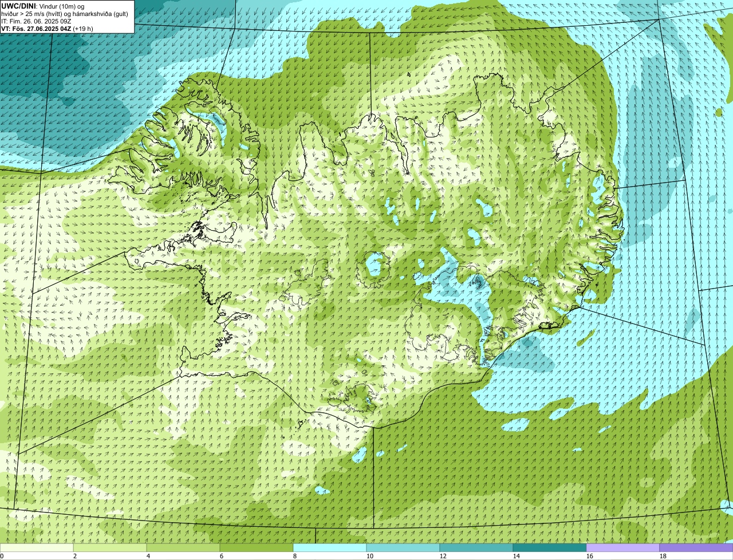Click the '4' scale label
The image size is (733, 560).
(x=148, y=556)
